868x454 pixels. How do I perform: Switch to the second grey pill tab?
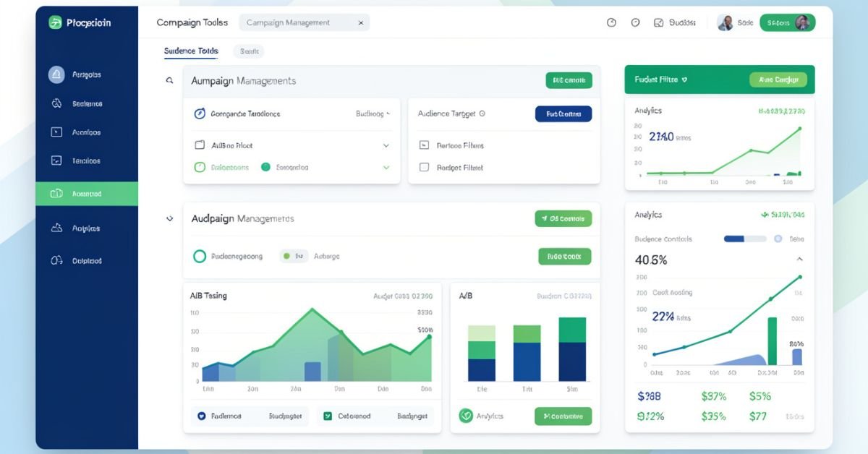[249, 51]
